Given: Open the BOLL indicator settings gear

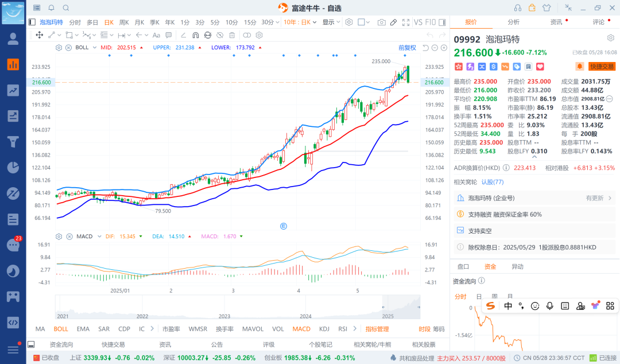Looking at the screenshot, I should (59, 48).
